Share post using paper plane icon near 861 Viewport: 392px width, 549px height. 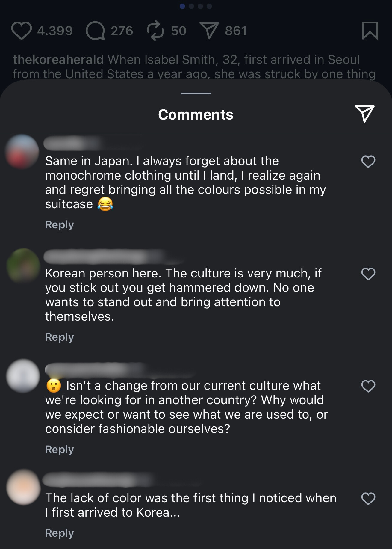[209, 31]
